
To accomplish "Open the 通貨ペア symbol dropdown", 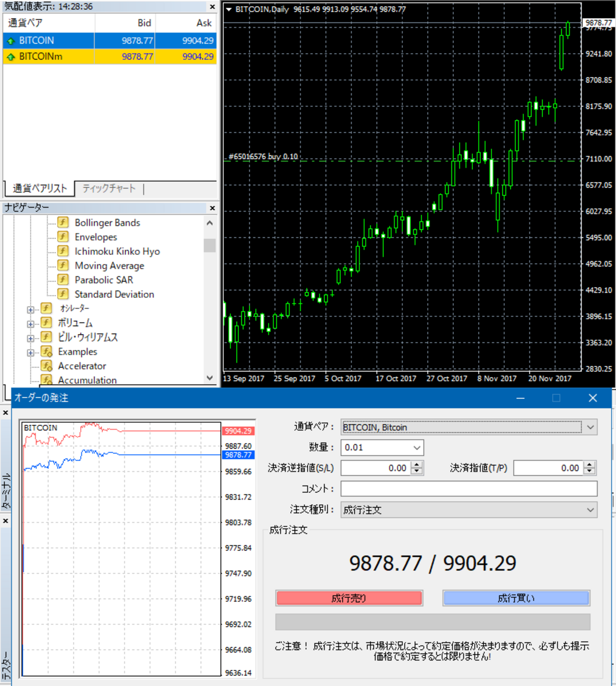I will click(590, 427).
